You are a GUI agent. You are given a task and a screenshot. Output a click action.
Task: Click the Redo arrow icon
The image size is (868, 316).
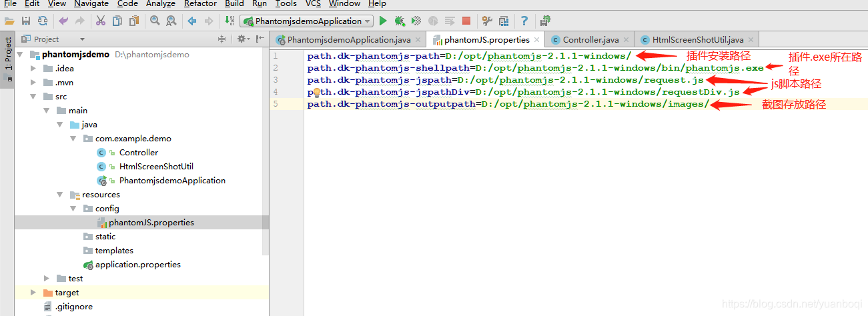[80, 21]
